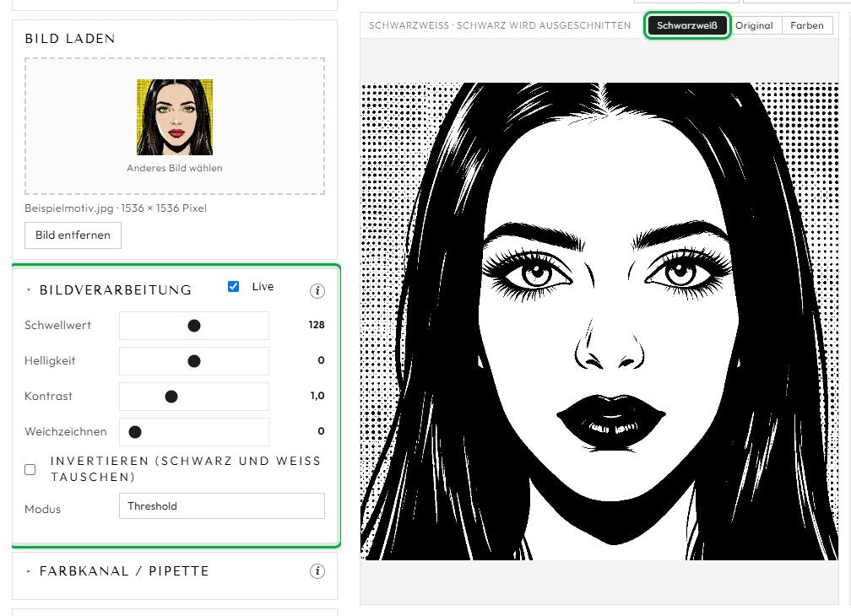
Task: Switch to the Farben view tab
Action: tap(807, 25)
